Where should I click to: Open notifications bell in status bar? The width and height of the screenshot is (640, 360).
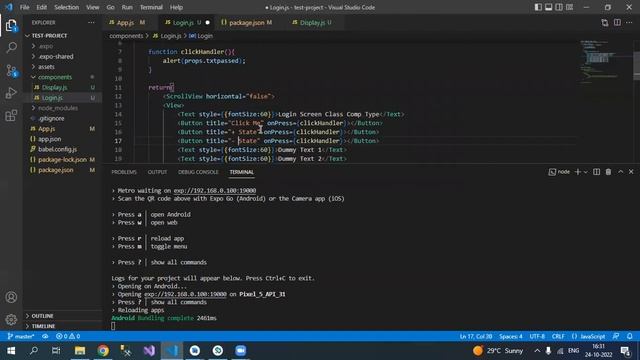630,336
